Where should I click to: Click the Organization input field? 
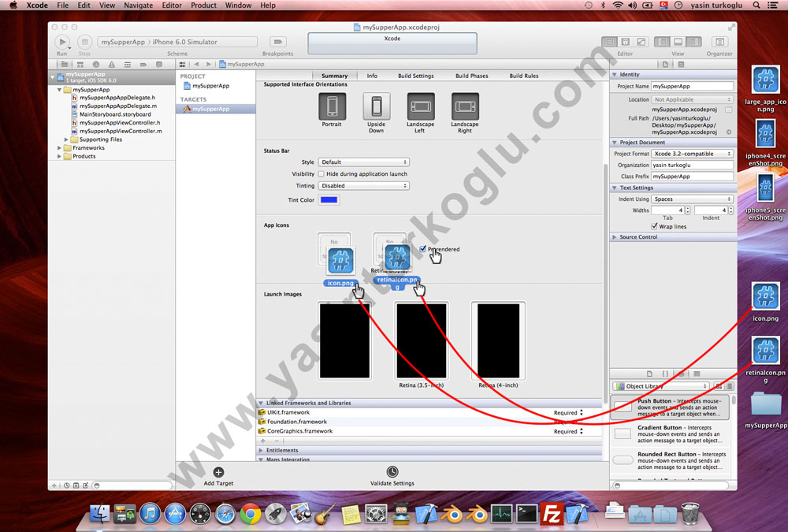[x=692, y=165]
